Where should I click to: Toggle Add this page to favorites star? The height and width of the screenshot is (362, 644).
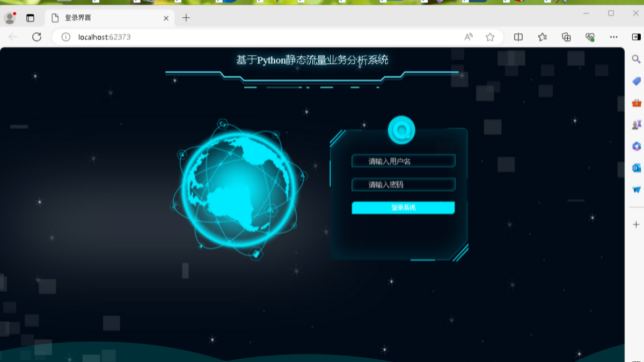[489, 37]
